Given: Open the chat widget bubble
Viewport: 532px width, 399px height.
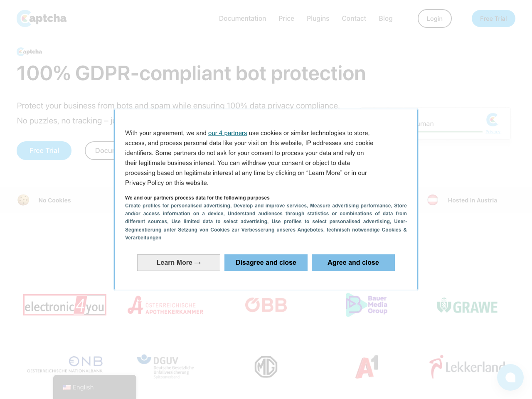Looking at the screenshot, I should 510,377.
